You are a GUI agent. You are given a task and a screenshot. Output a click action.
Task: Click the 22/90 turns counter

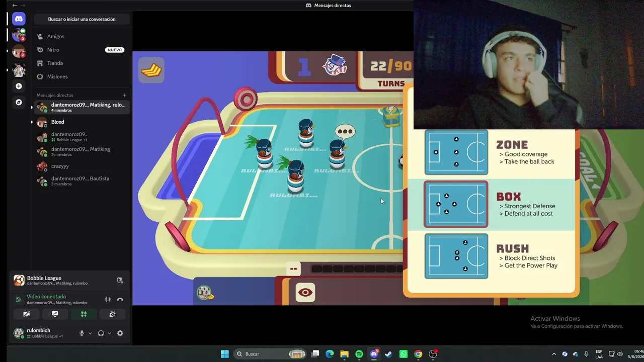pyautogui.click(x=391, y=66)
